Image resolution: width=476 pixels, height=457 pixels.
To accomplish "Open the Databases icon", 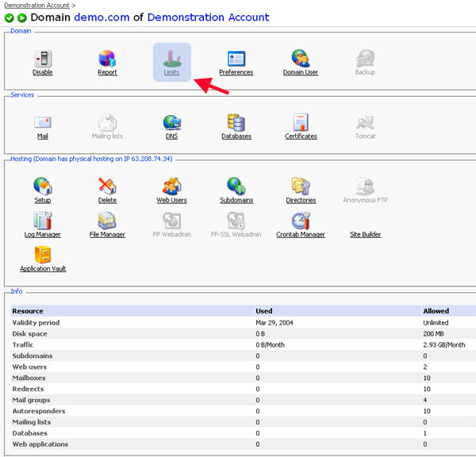I will point(236,122).
